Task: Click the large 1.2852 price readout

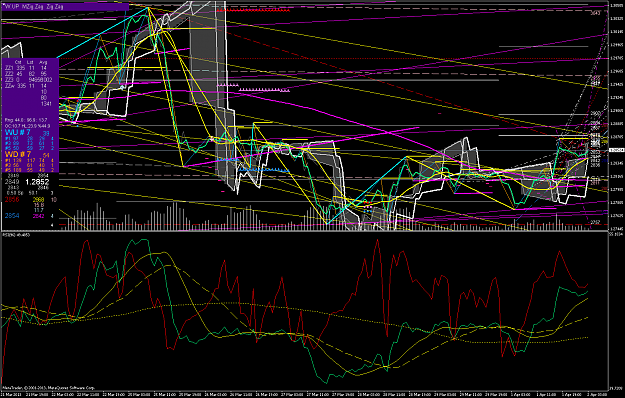Action: tap(37, 182)
